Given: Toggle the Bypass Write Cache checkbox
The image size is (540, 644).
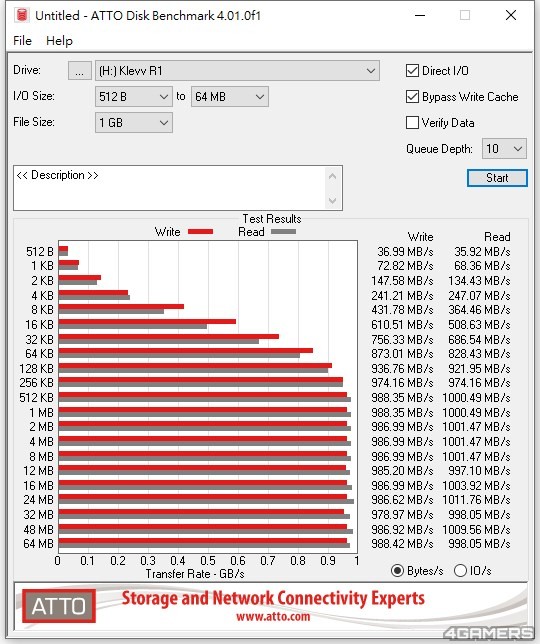Looking at the screenshot, I should click(412, 97).
